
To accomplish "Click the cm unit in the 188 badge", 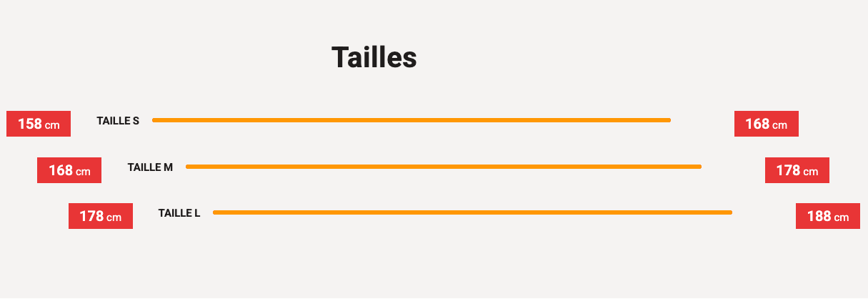I will point(841,217).
